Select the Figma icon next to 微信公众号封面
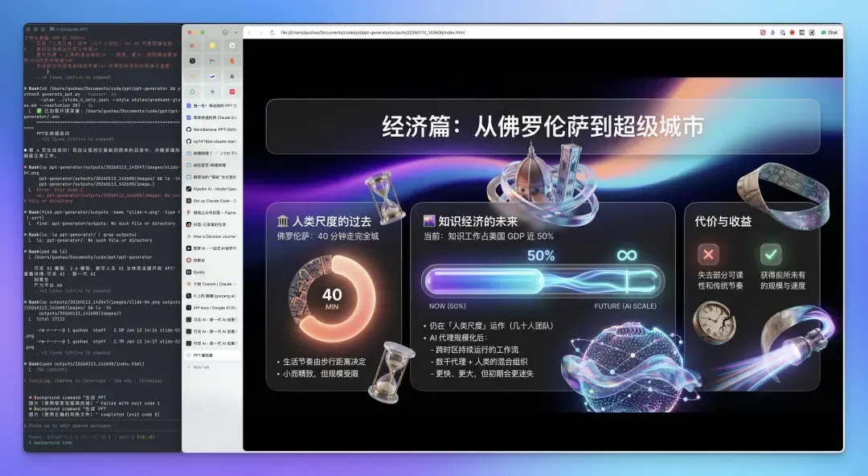Viewport: 868px width, 476px height. [x=188, y=212]
